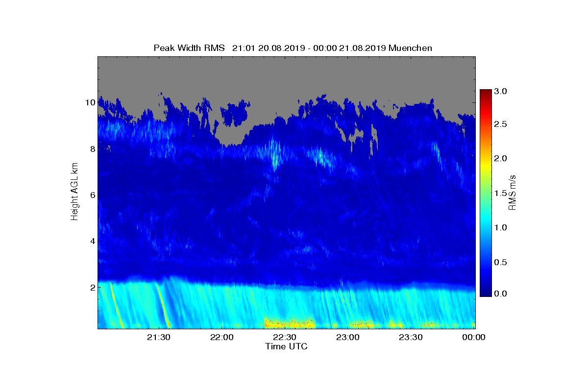The height and width of the screenshot is (392, 588).
Task: Pick the yellow 2.0 region on the colorbar
Action: pos(486,159)
